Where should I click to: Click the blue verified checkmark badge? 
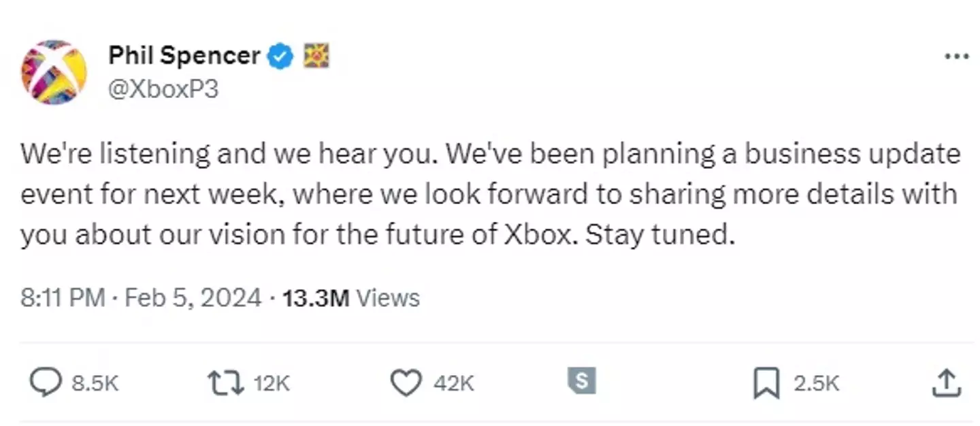point(280,56)
